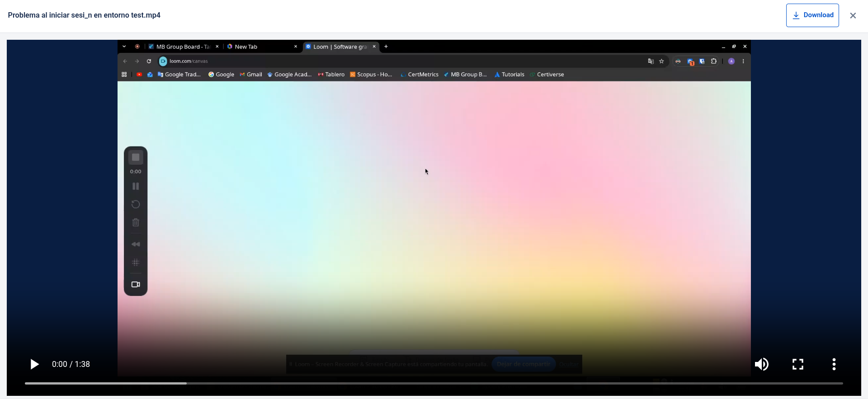Stop the Loom recording
868x399 pixels.
tap(136, 157)
